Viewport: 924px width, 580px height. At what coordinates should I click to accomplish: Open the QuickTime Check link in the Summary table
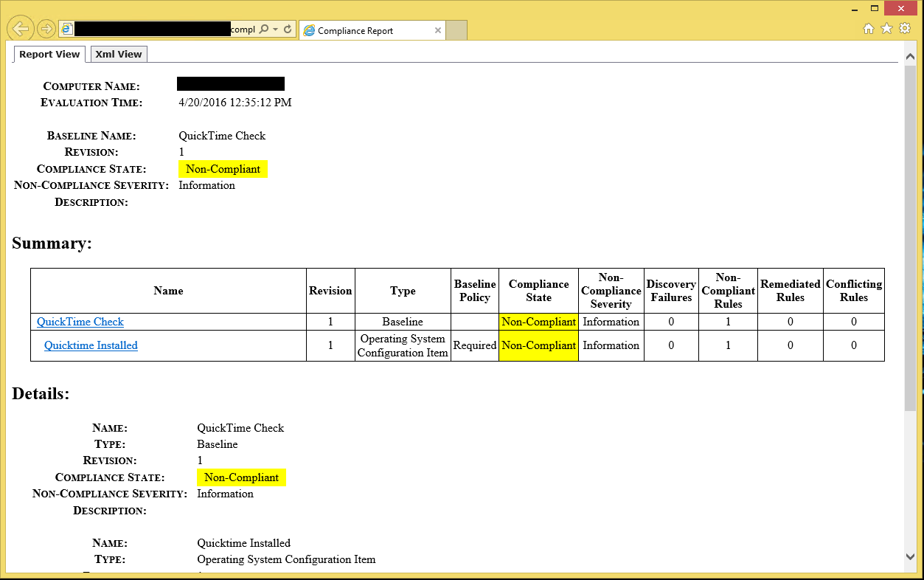click(x=80, y=322)
